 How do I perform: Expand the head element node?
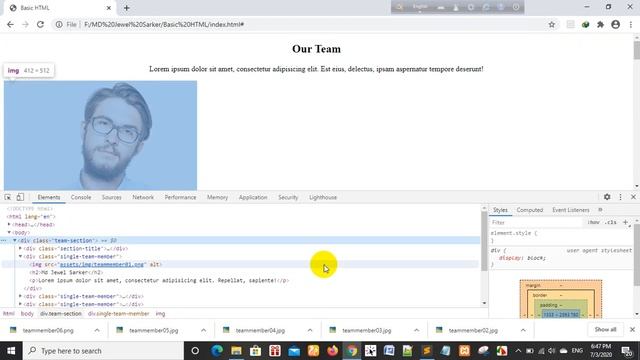point(9,224)
